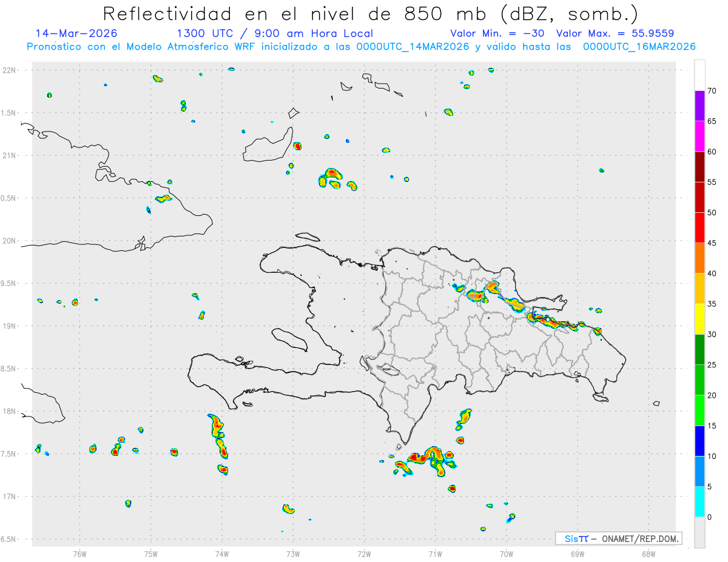Click the '69W' longitude axis label
Screen dimensions: 728x562
pyautogui.click(x=578, y=554)
